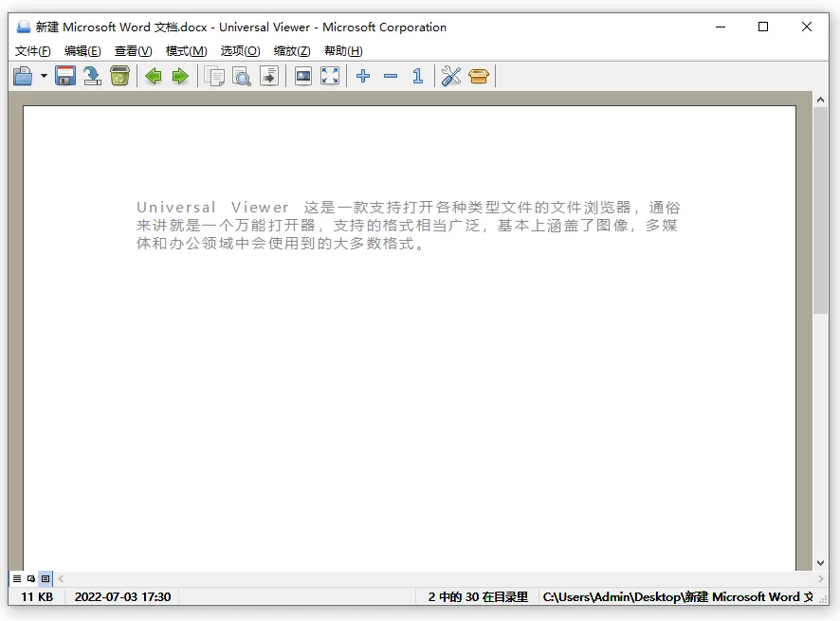The height and width of the screenshot is (621, 840).
Task: Click the C:\Users\Admin\Desktop file path status
Action: 678,597
